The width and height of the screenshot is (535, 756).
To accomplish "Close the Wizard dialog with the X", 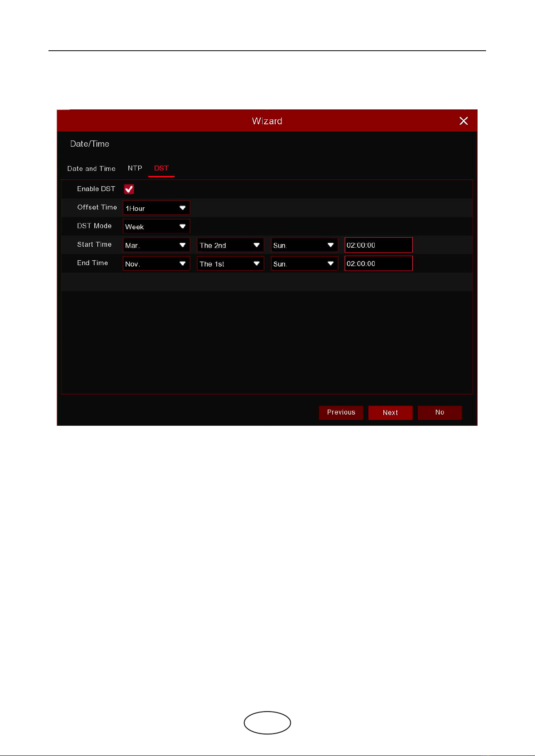I will (464, 121).
